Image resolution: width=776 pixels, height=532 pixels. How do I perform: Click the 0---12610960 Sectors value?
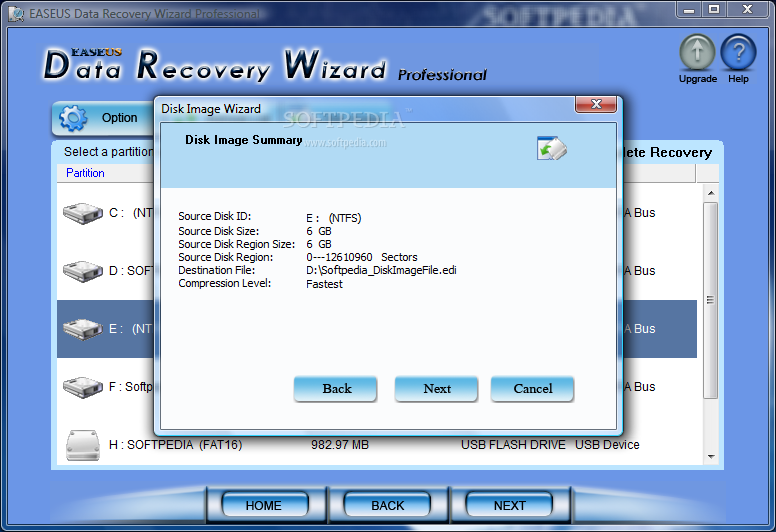click(362, 257)
